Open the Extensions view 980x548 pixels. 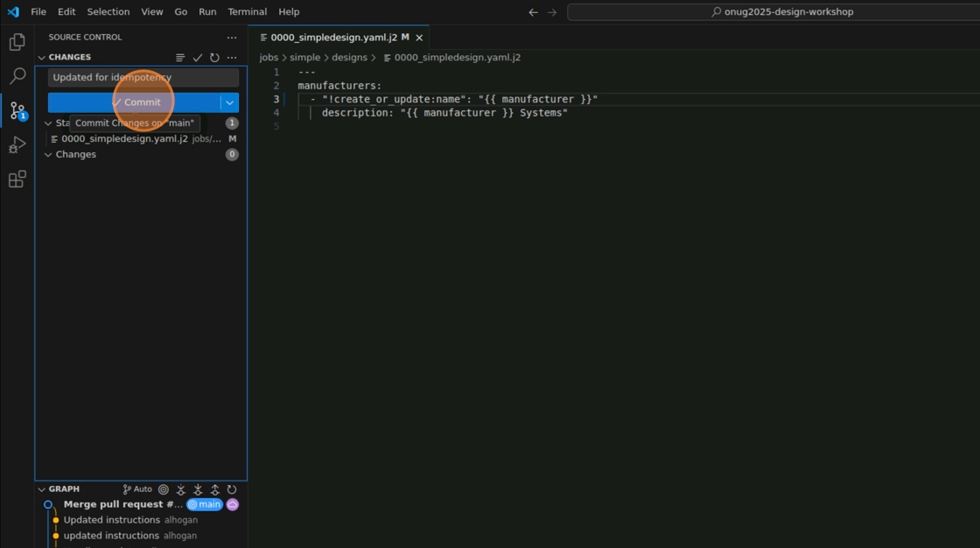17,179
